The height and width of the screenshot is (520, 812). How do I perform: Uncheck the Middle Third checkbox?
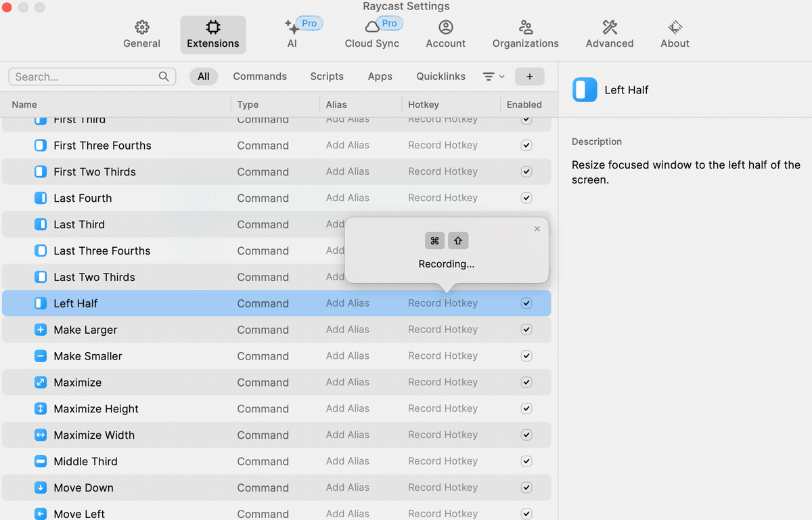tap(526, 462)
